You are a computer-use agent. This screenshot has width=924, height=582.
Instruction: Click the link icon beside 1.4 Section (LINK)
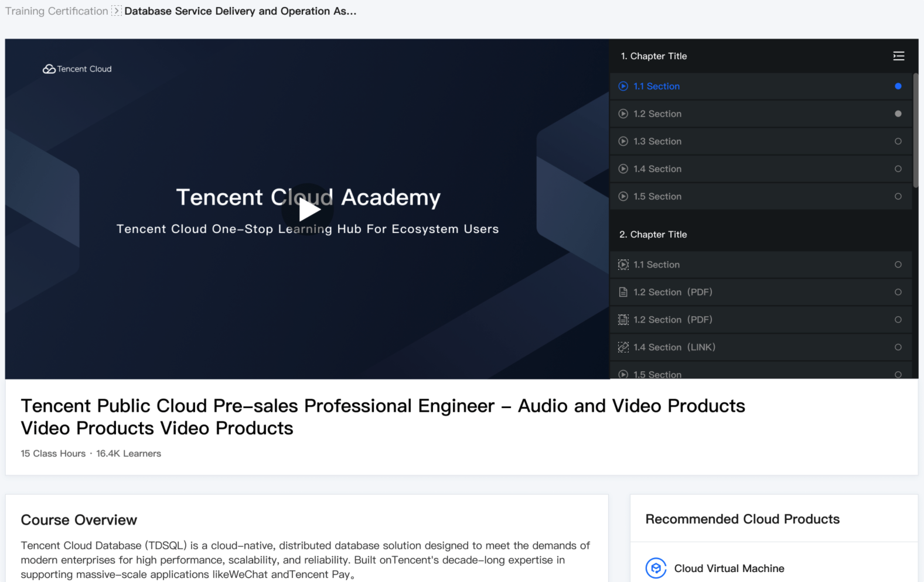(x=623, y=348)
